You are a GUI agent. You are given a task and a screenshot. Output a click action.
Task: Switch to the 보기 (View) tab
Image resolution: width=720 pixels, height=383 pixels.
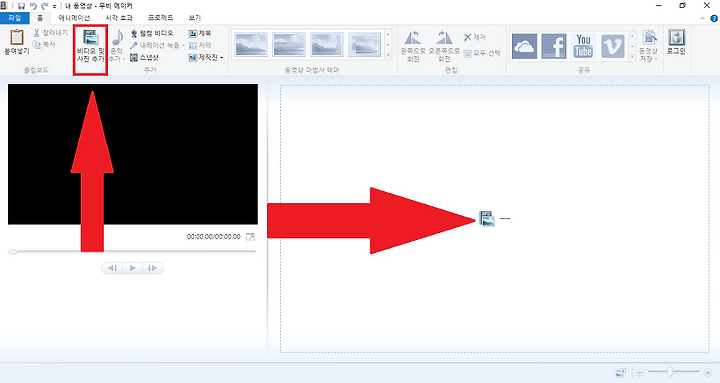tap(194, 18)
